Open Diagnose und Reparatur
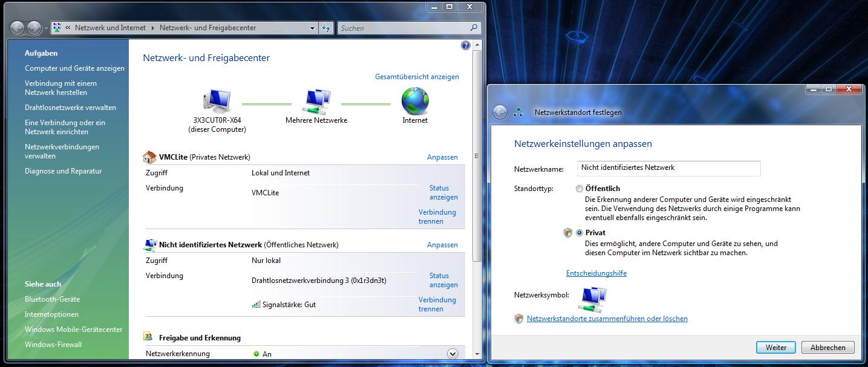This screenshot has height=367, width=868. (x=63, y=171)
